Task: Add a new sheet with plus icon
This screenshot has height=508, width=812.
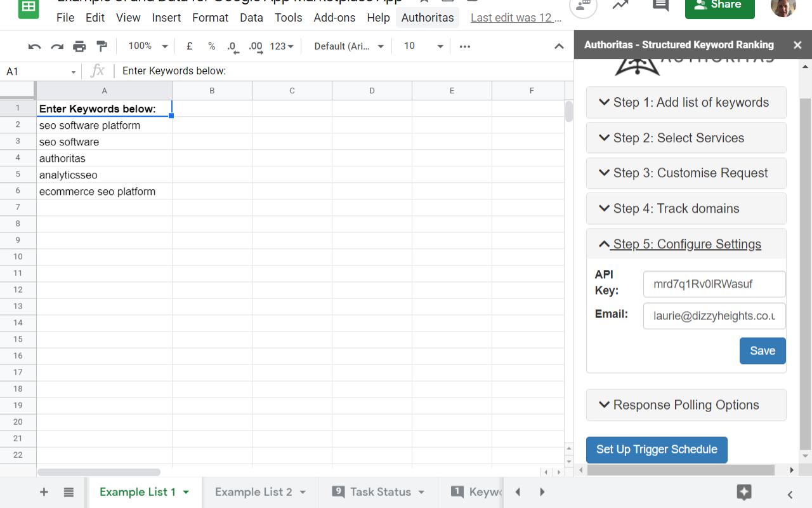Action: coord(44,492)
